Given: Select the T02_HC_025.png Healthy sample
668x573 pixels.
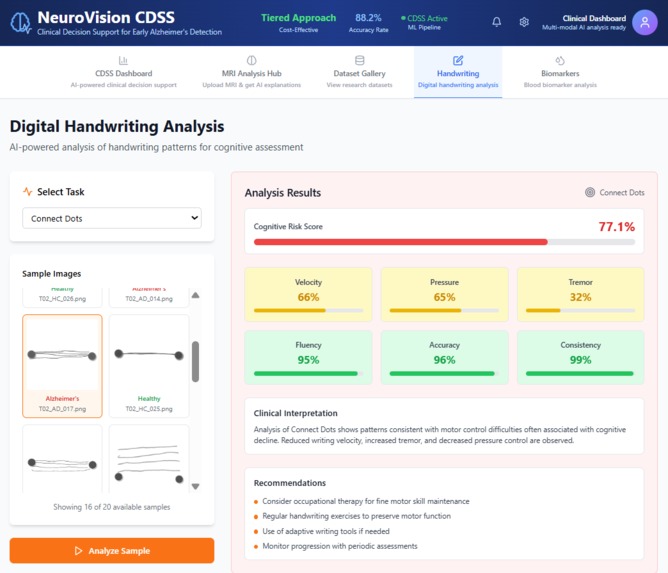Looking at the screenshot, I should pos(149,366).
